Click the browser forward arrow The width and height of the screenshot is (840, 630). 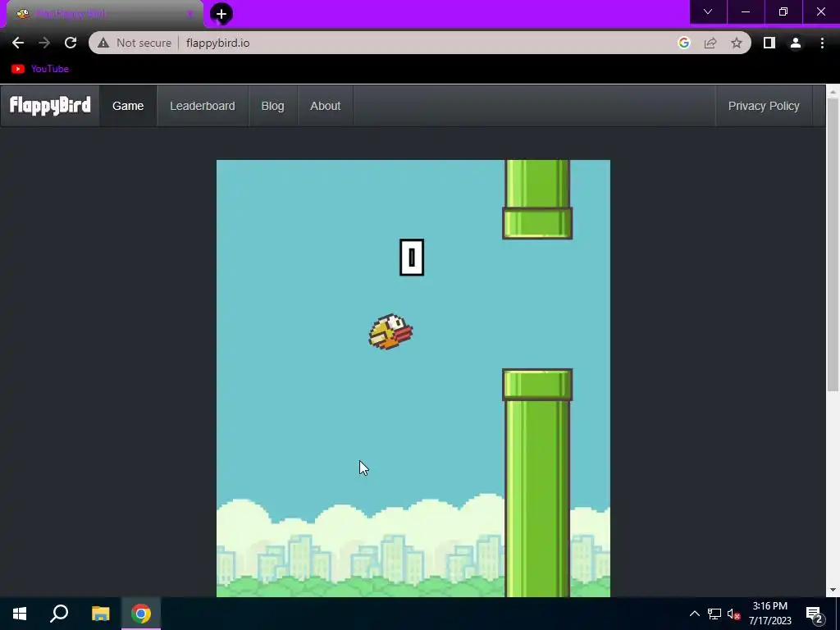pos(44,43)
